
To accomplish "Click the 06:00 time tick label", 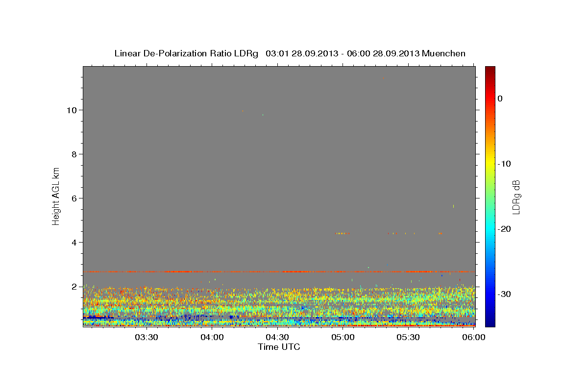I will [x=474, y=337].
